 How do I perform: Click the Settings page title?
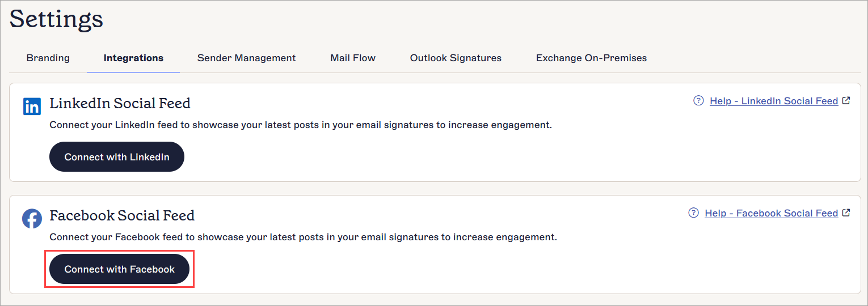[x=56, y=19]
